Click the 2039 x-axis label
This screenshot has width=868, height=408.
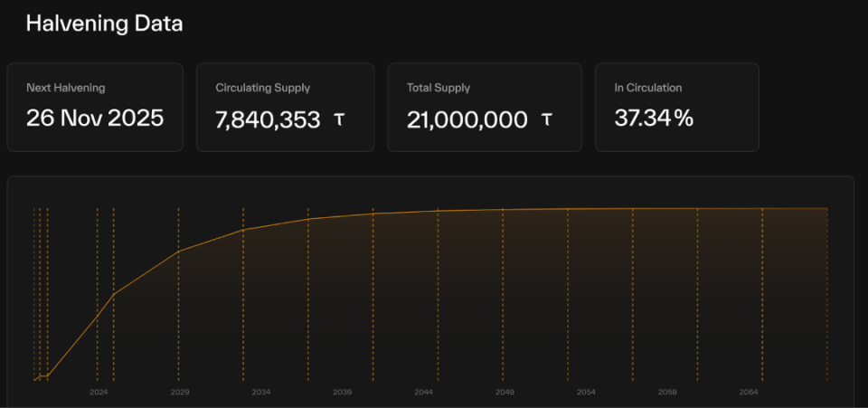click(x=342, y=392)
